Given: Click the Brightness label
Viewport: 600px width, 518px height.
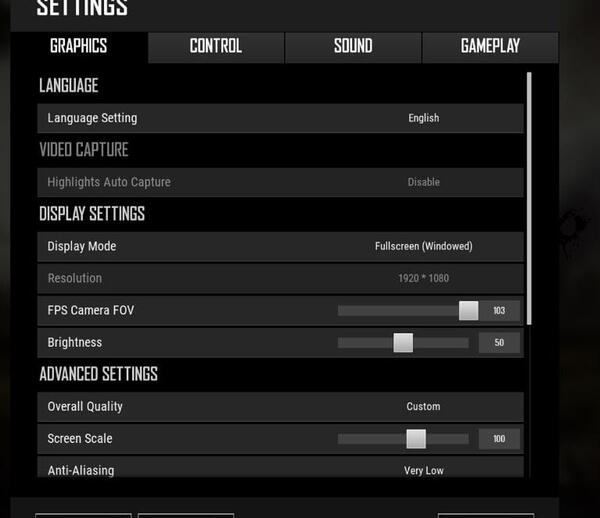Looking at the screenshot, I should 75,342.
